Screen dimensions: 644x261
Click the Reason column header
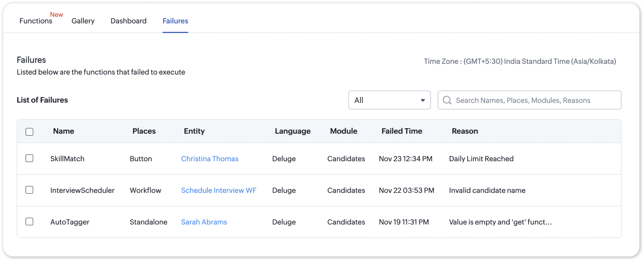465,131
